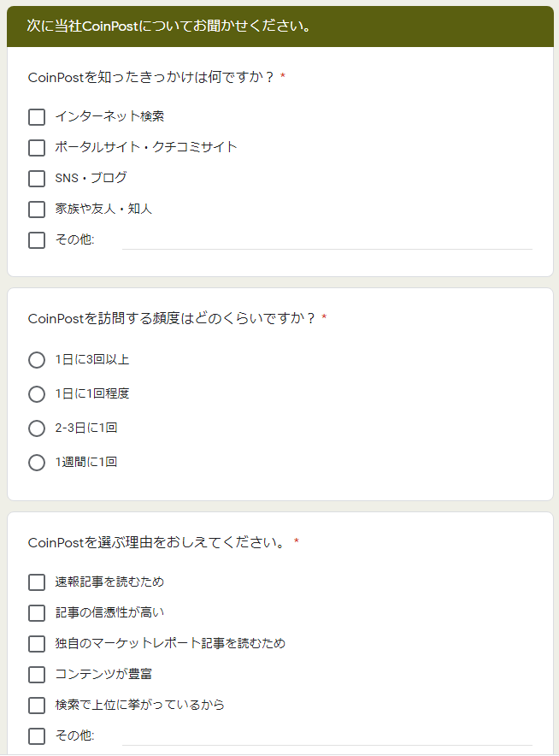Viewport: 559px width, 756px height.
Task: Check その他 checkbox under 選ぶ理由 question
Action: click(37, 736)
